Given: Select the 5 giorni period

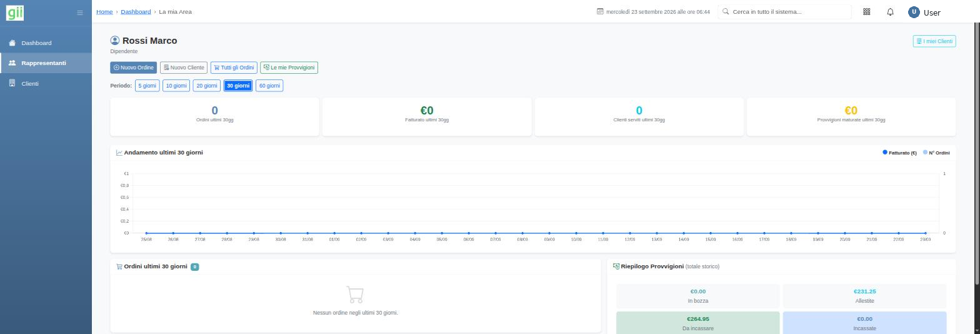Looking at the screenshot, I should click(x=147, y=86).
